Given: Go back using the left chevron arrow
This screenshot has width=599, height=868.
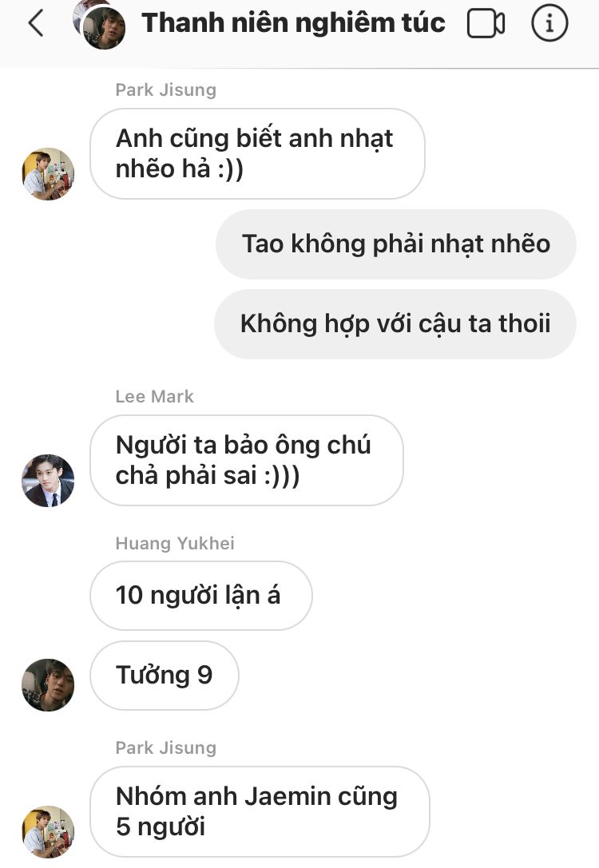Looking at the screenshot, I should 36,25.
